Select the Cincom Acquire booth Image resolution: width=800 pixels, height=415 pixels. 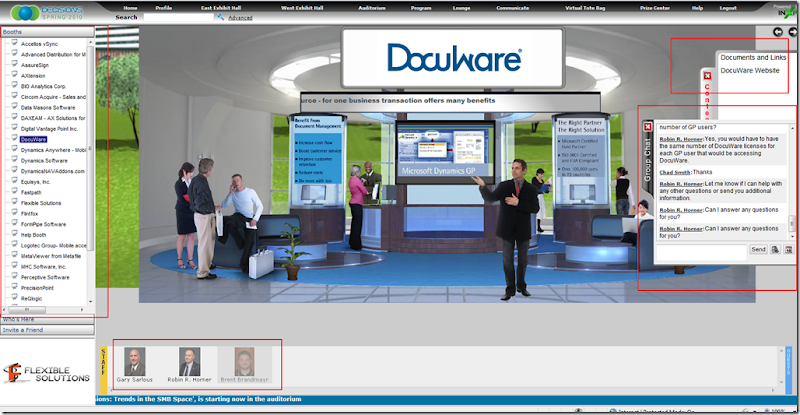(x=53, y=97)
